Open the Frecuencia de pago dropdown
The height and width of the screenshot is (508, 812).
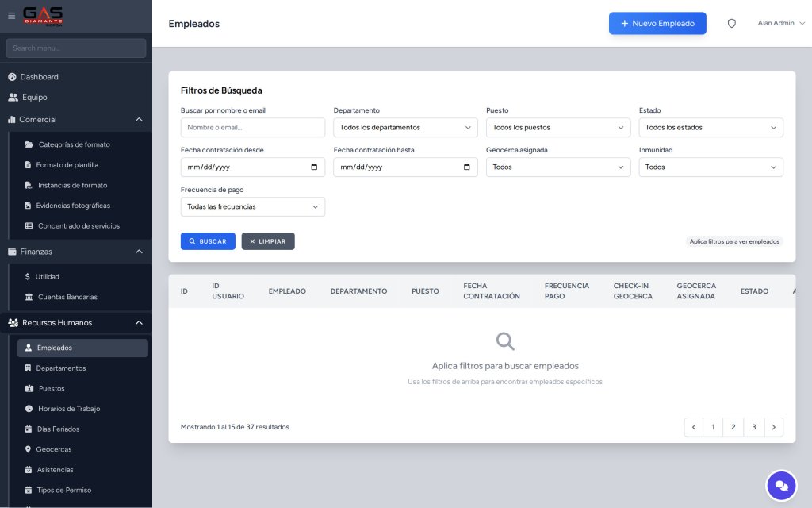pos(253,207)
